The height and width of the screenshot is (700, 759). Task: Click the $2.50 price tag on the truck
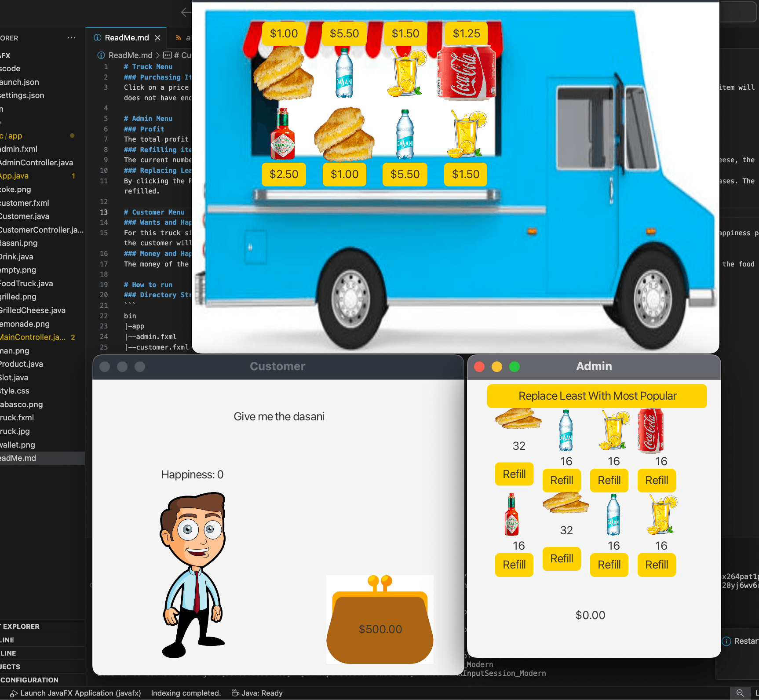[284, 174]
